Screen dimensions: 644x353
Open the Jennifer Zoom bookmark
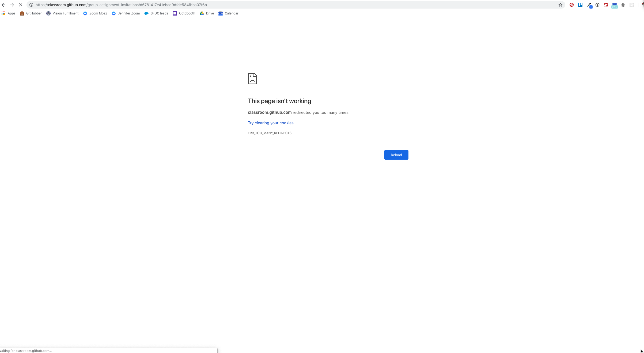[x=126, y=13]
